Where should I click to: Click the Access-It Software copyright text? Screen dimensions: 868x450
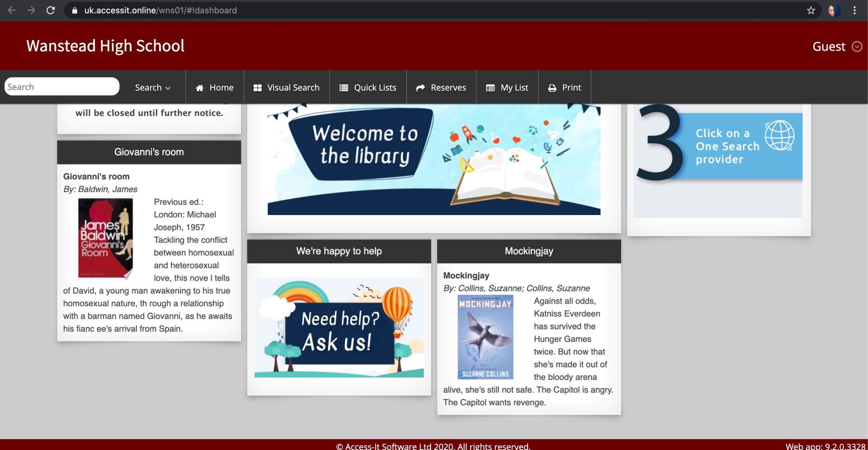pos(434,446)
